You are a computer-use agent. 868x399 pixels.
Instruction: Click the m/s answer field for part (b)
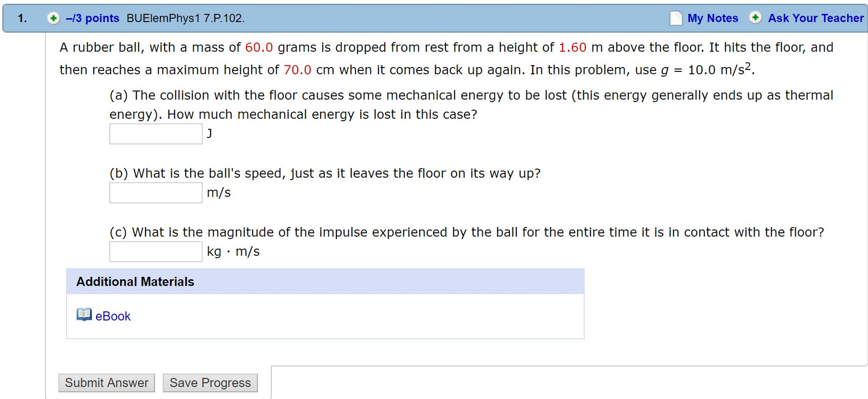tap(156, 193)
